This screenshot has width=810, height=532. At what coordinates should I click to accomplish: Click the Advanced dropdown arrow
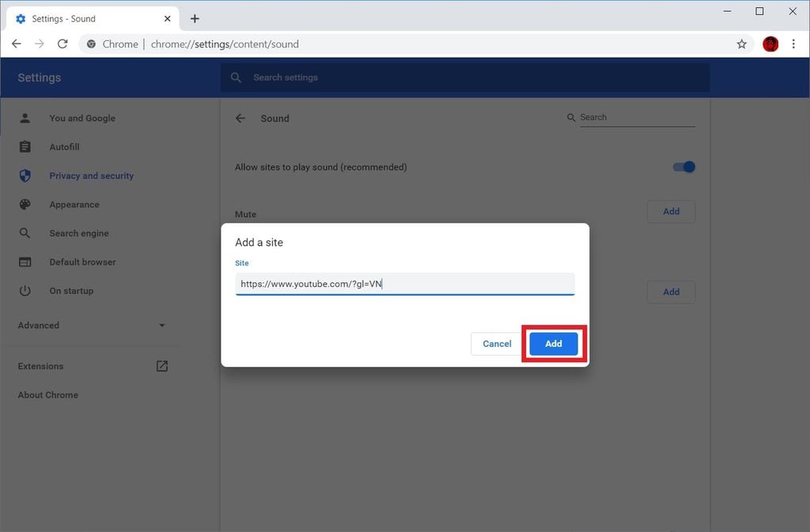[162, 326]
